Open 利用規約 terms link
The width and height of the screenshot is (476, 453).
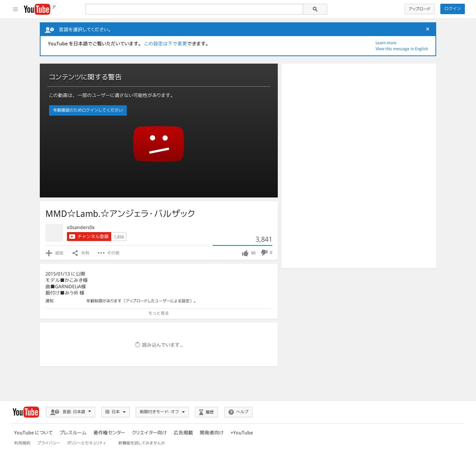coord(22,443)
